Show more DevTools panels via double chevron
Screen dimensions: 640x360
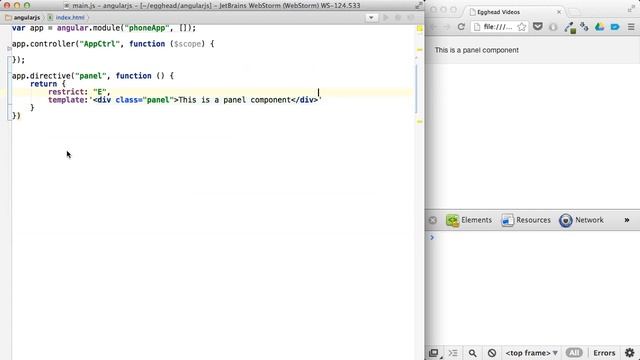[x=627, y=220]
